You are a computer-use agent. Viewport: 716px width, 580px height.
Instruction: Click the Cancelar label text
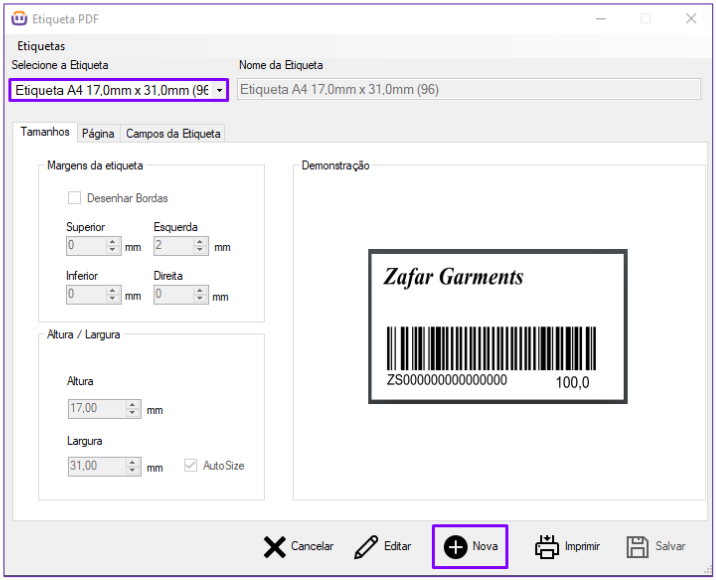point(312,546)
